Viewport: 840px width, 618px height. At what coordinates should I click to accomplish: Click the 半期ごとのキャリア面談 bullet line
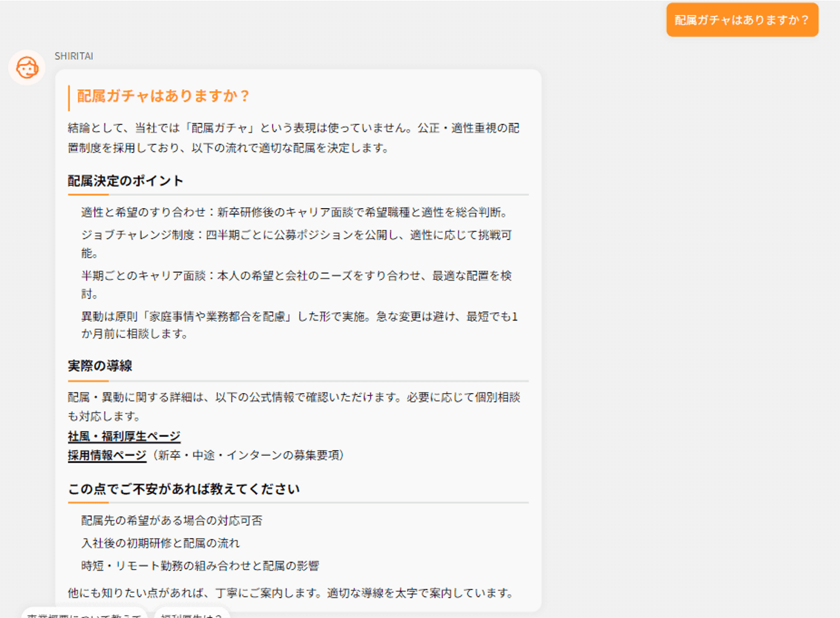pyautogui.click(x=296, y=284)
